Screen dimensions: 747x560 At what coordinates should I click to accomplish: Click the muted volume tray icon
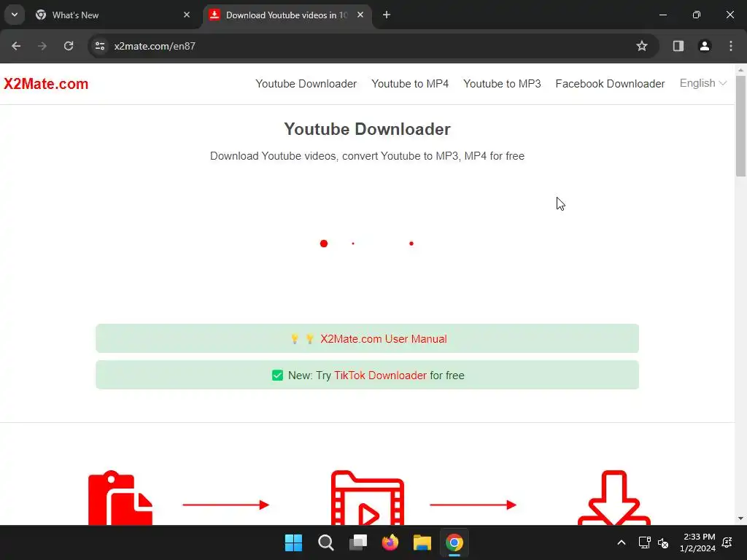click(662, 542)
